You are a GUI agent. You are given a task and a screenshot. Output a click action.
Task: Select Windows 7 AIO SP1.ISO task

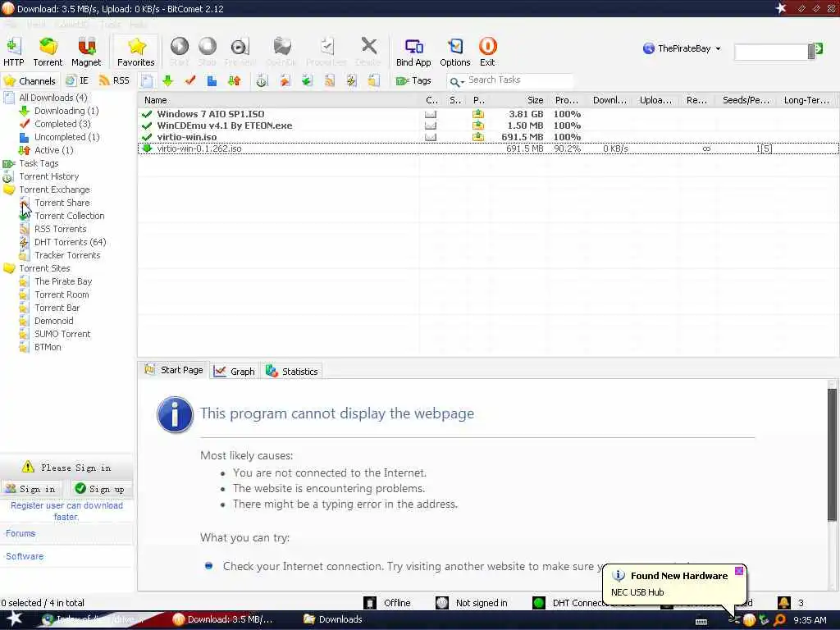tap(488, 114)
